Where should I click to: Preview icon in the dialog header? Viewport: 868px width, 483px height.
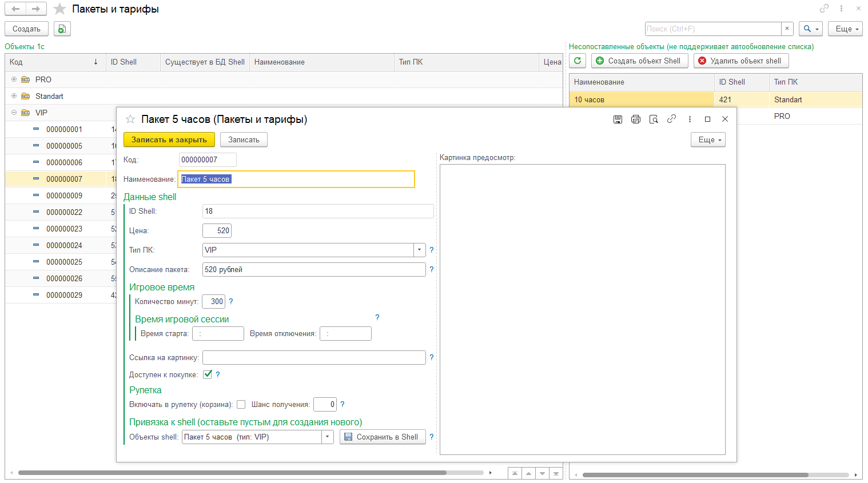click(x=654, y=119)
